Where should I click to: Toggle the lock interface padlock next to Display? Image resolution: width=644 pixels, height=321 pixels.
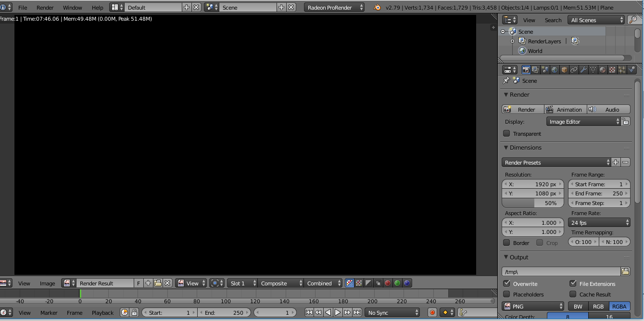click(625, 122)
